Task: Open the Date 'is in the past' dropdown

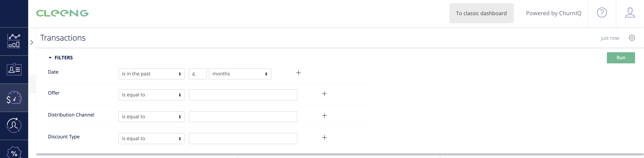Action: (152, 74)
